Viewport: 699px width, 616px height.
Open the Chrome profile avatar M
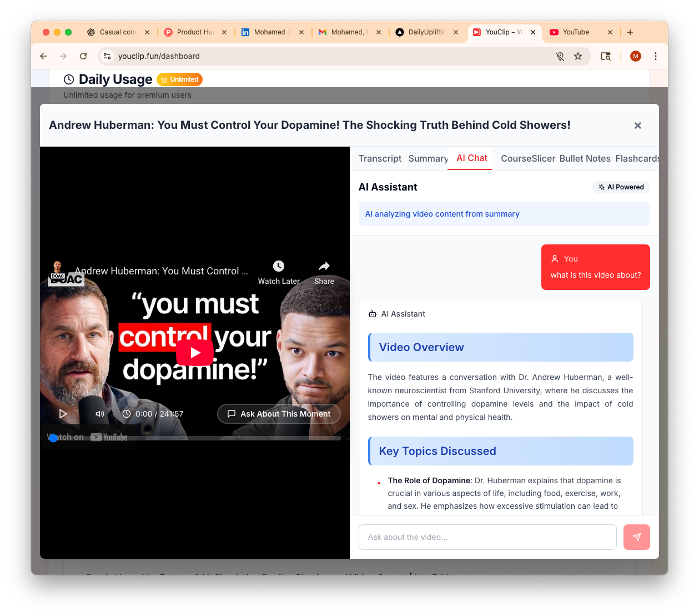636,56
